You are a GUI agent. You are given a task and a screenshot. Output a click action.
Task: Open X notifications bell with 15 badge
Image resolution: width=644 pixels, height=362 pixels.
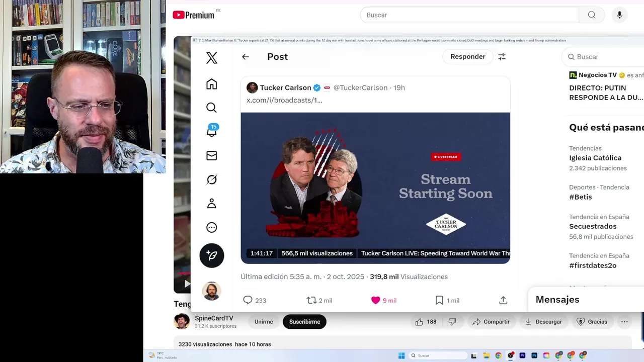point(212,131)
